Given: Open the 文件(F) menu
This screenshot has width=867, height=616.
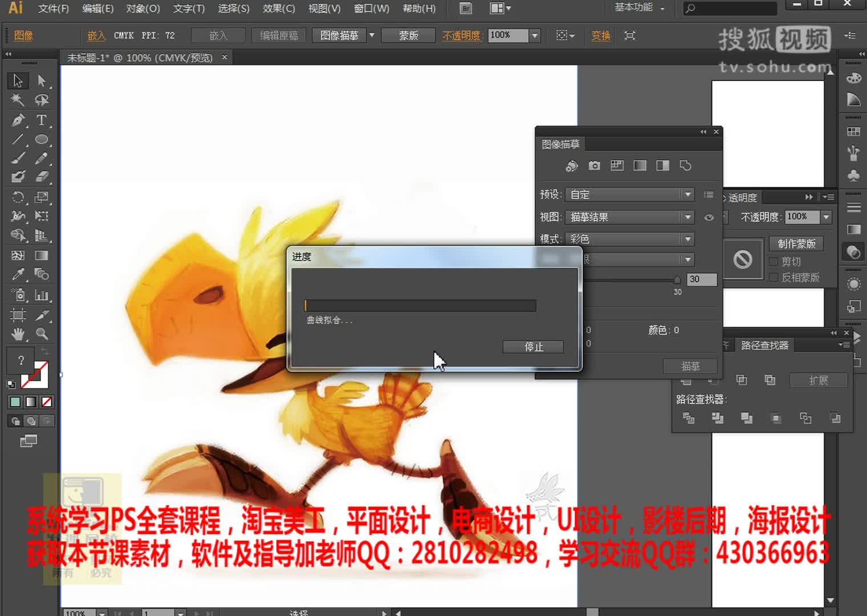Looking at the screenshot, I should (x=54, y=9).
